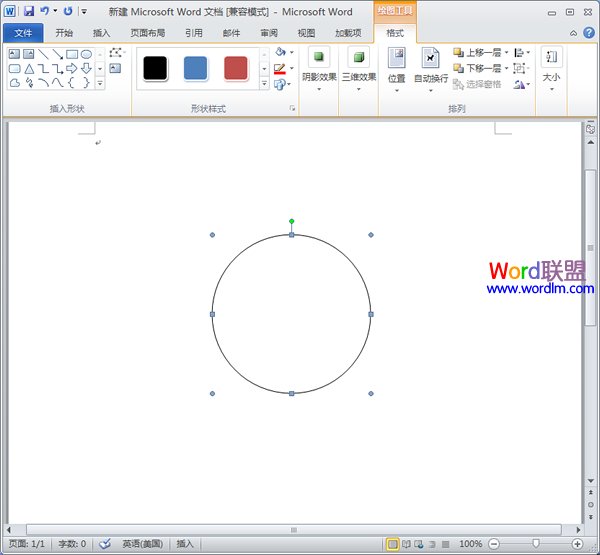Minimize the ribbon with the caret
Image resolution: width=600 pixels, height=555 pixels.
574,33
